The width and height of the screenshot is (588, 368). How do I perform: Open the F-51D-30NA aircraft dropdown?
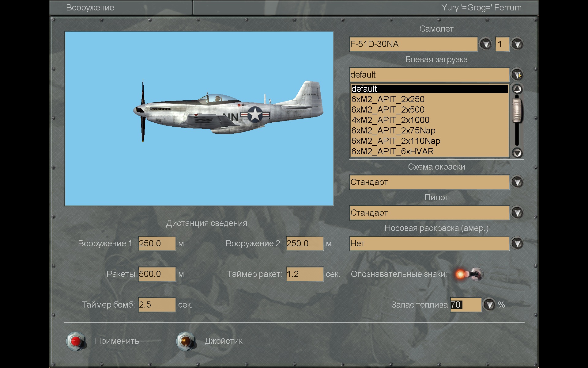485,44
